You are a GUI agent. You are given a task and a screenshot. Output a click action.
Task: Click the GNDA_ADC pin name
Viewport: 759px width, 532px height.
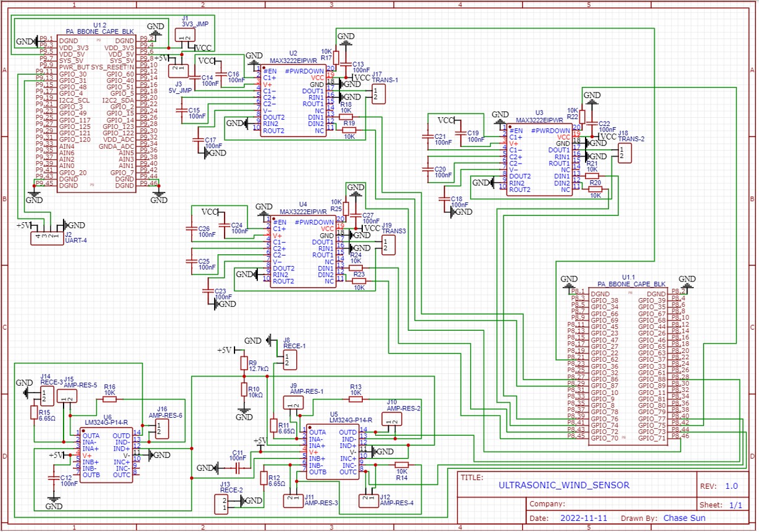tap(118, 146)
